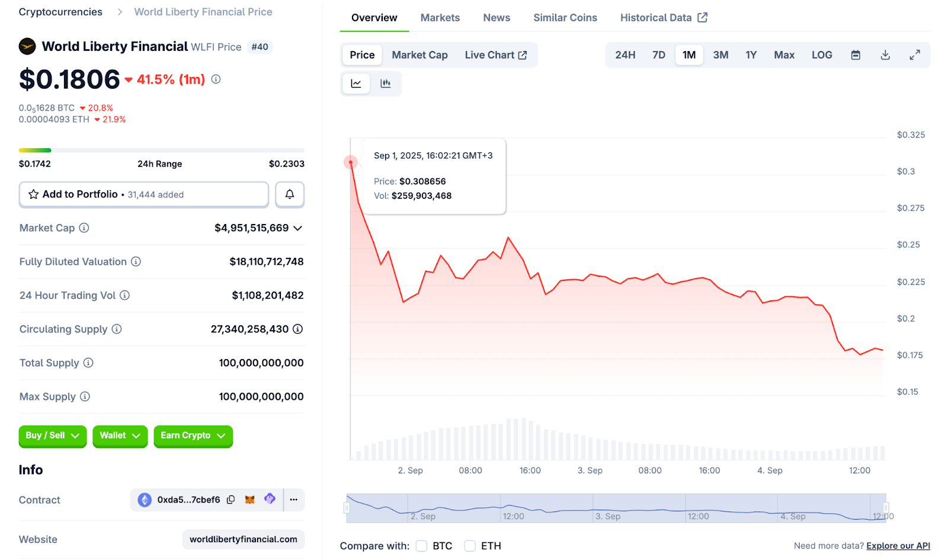Open info icon next to 41.5% (1m)
Image resolution: width=948 pixels, height=560 pixels.
coord(216,79)
